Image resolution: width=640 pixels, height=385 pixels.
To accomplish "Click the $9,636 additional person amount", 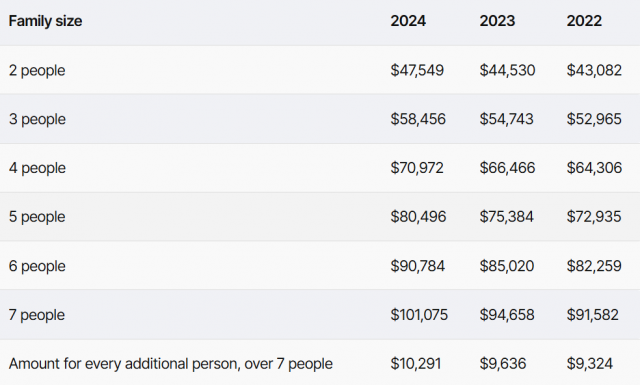I will [502, 363].
